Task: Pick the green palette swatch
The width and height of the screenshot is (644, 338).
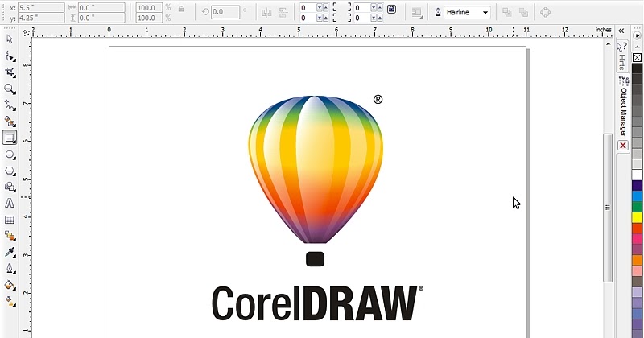Action: [x=637, y=207]
